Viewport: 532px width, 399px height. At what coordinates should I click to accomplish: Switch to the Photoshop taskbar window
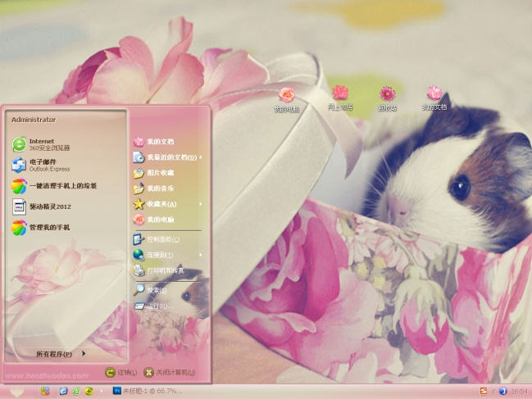point(148,391)
